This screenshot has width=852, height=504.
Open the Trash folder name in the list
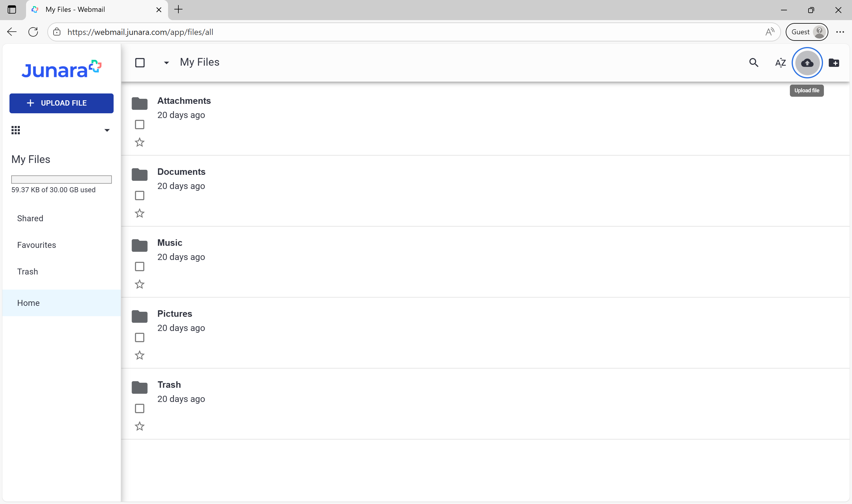click(169, 385)
